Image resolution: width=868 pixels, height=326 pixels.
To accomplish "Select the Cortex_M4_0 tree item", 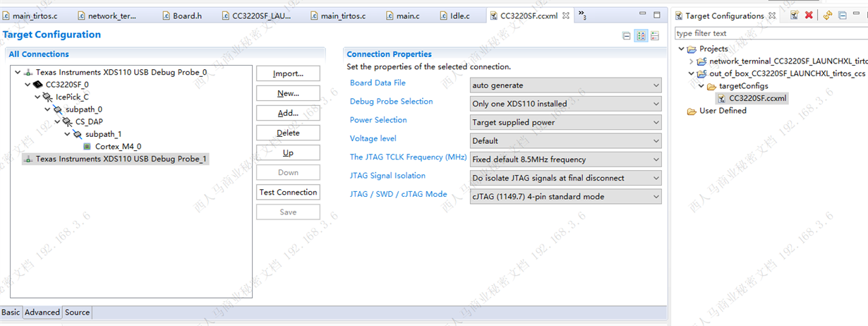I will [119, 147].
